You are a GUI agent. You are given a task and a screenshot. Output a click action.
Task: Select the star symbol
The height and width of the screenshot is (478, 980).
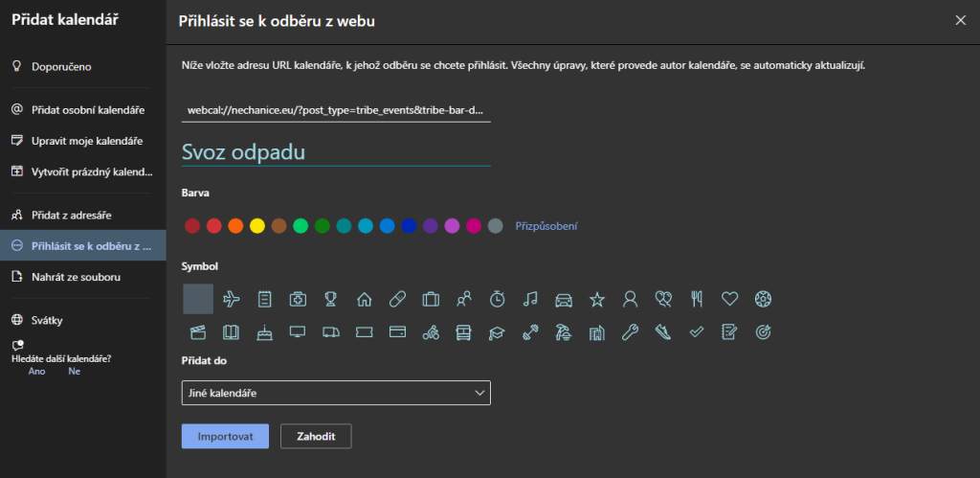[x=597, y=299]
